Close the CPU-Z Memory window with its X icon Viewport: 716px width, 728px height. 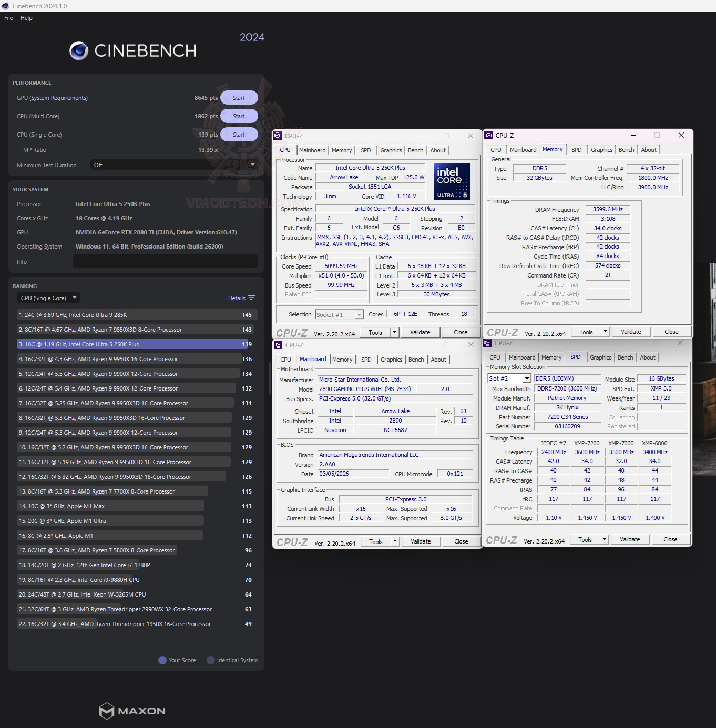681,135
